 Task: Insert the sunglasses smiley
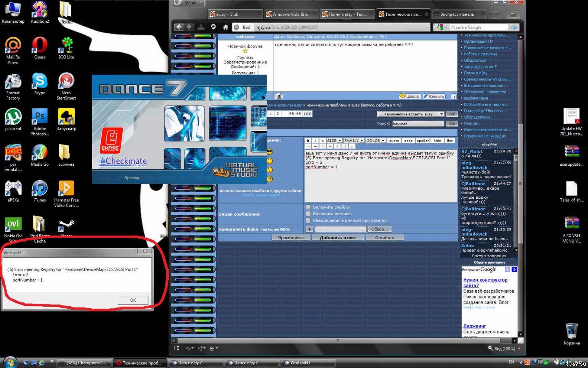[x=269, y=152]
